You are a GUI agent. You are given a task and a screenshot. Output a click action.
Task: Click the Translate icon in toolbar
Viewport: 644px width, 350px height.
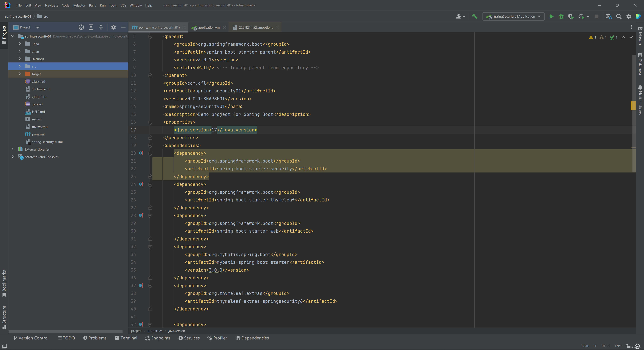coord(609,16)
